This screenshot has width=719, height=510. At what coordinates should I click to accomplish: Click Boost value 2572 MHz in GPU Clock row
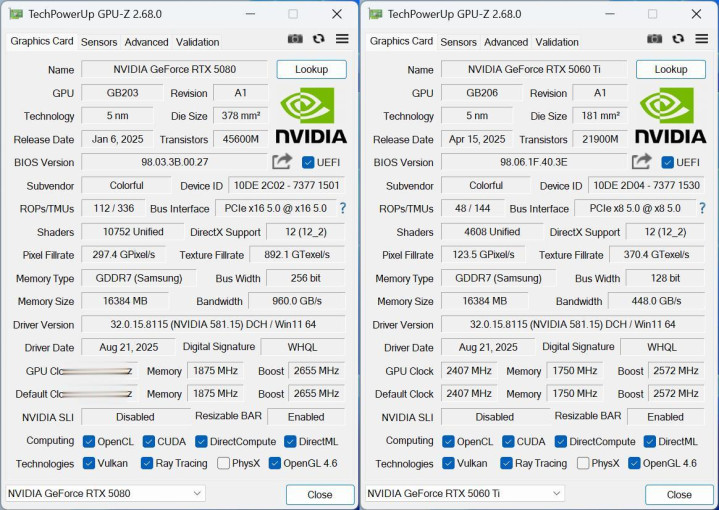pyautogui.click(x=676, y=371)
